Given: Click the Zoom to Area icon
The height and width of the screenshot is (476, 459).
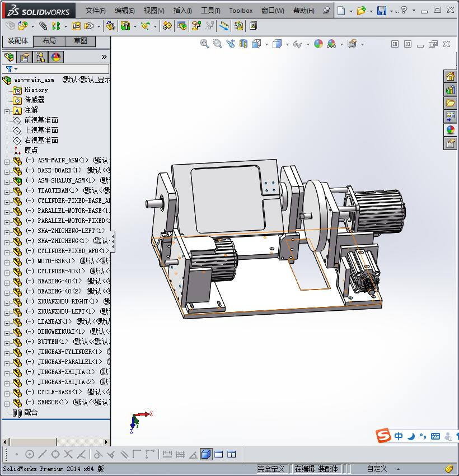Looking at the screenshot, I should pyautogui.click(x=218, y=44).
